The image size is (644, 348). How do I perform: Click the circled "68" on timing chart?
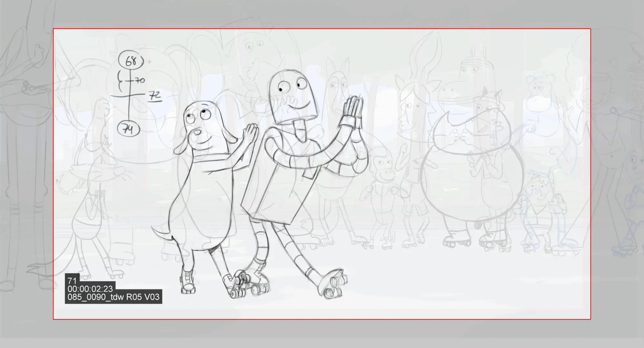tap(131, 60)
